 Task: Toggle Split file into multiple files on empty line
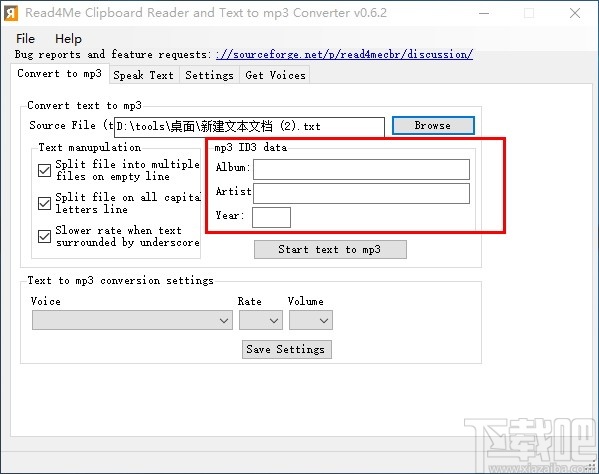coord(44,170)
